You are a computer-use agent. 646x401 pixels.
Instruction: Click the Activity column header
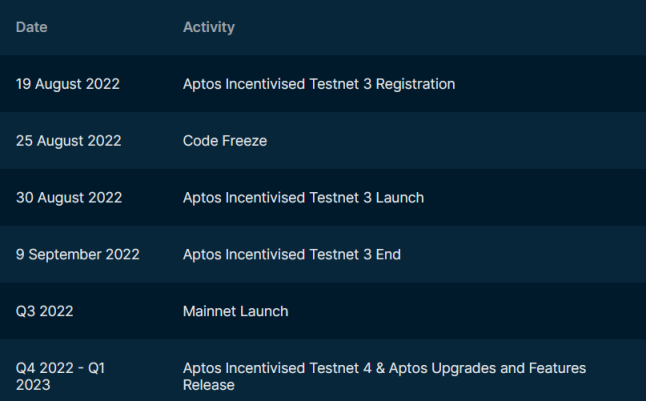208,27
